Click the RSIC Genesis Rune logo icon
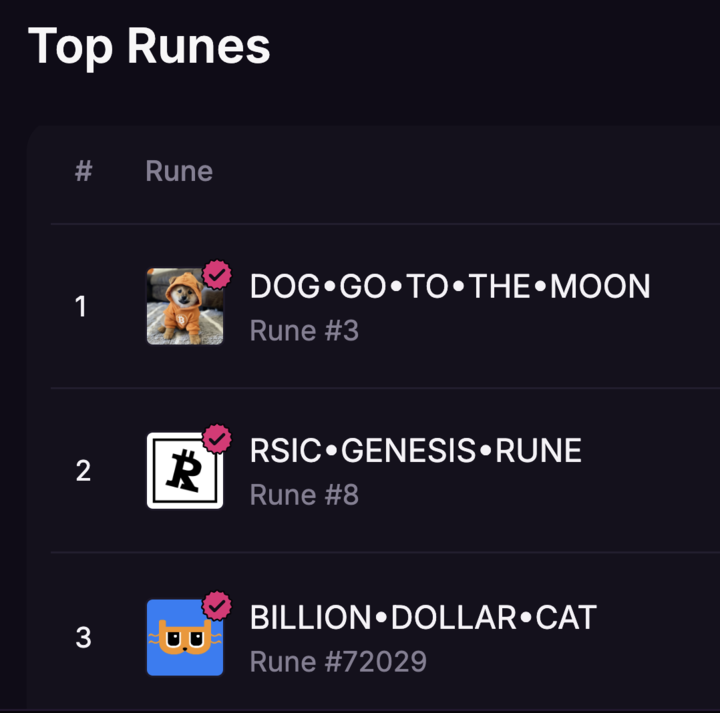The width and height of the screenshot is (720, 713). 185,471
